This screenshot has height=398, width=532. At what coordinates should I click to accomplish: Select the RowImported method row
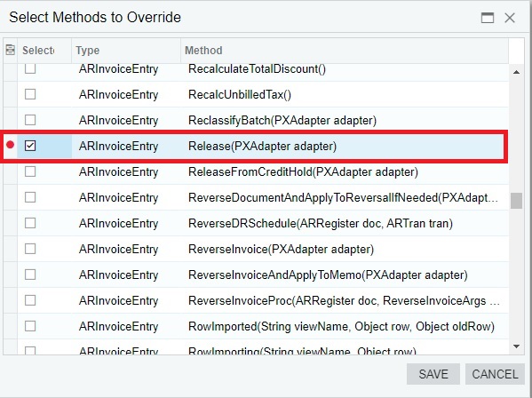pos(256,326)
